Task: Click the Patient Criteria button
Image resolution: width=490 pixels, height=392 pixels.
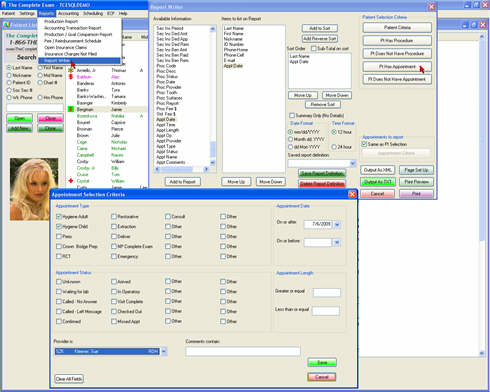Action: point(397,28)
